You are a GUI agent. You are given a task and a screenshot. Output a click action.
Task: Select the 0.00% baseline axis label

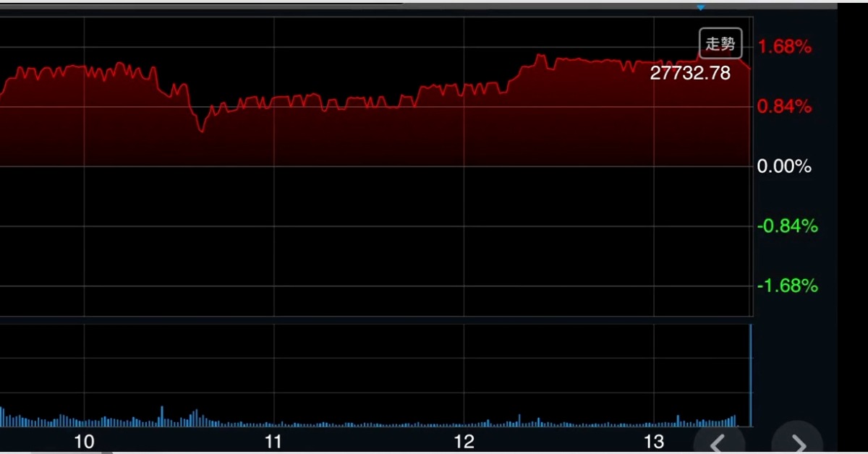click(784, 167)
